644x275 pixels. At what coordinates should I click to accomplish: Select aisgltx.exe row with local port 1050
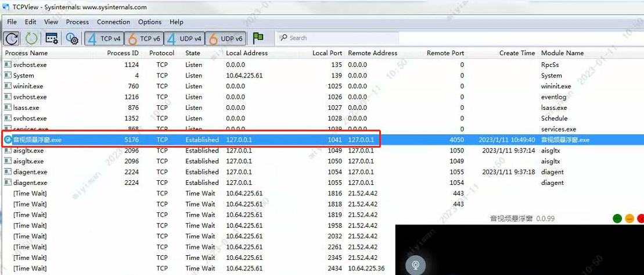coord(322,161)
